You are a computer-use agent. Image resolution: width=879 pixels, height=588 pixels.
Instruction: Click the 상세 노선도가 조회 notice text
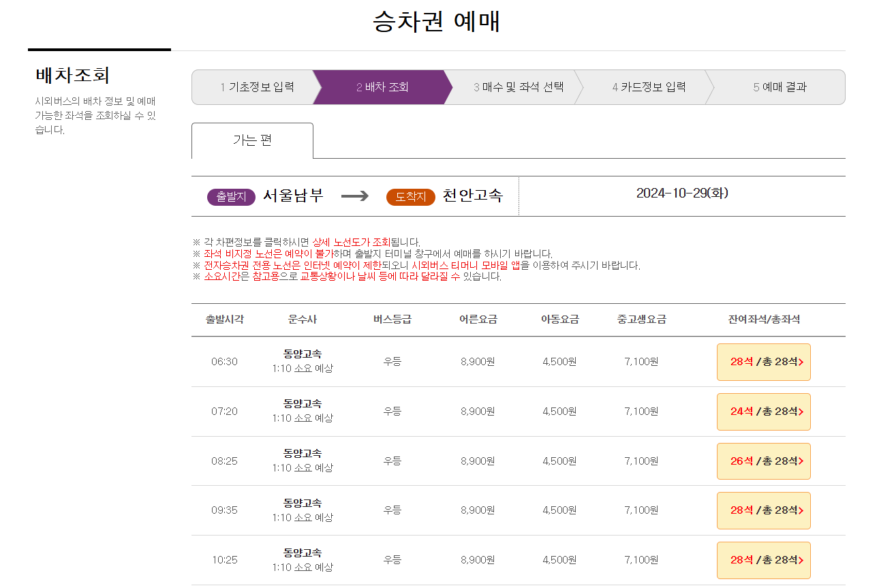[x=351, y=242]
